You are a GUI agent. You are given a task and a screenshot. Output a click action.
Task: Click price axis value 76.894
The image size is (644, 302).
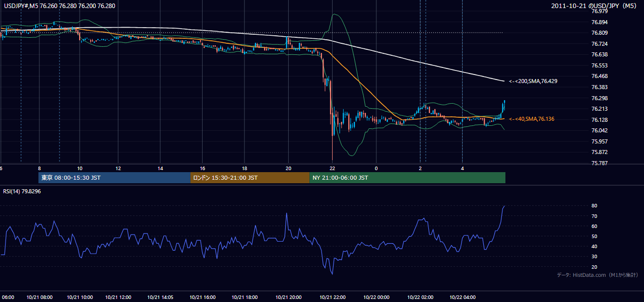tap(599, 22)
